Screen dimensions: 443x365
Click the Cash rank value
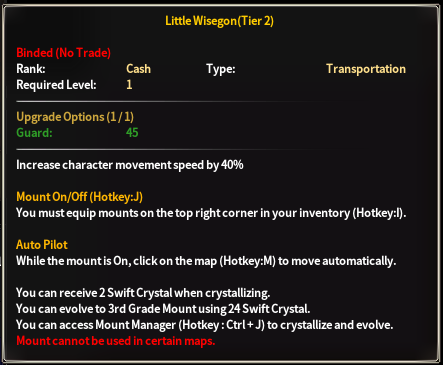138,69
